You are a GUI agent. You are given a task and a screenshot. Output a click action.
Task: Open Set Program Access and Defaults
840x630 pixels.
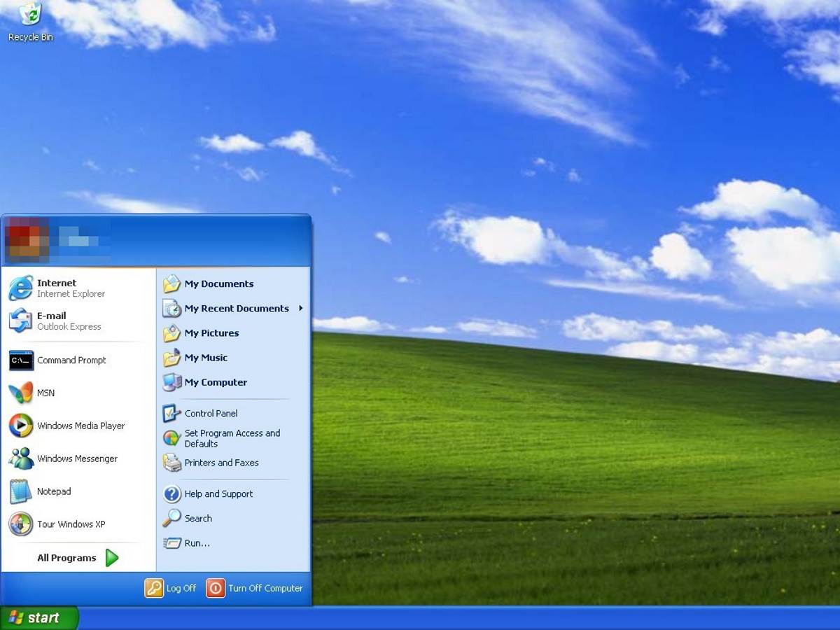(x=231, y=438)
